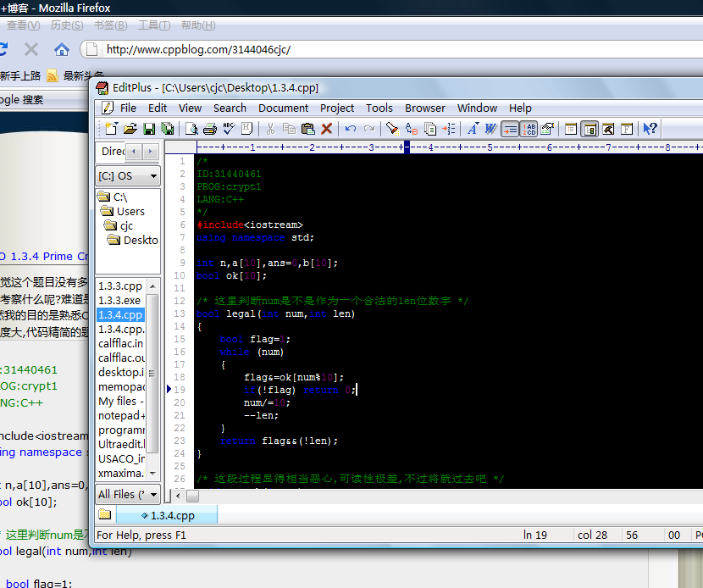Click the New file toolbar icon

point(111,129)
